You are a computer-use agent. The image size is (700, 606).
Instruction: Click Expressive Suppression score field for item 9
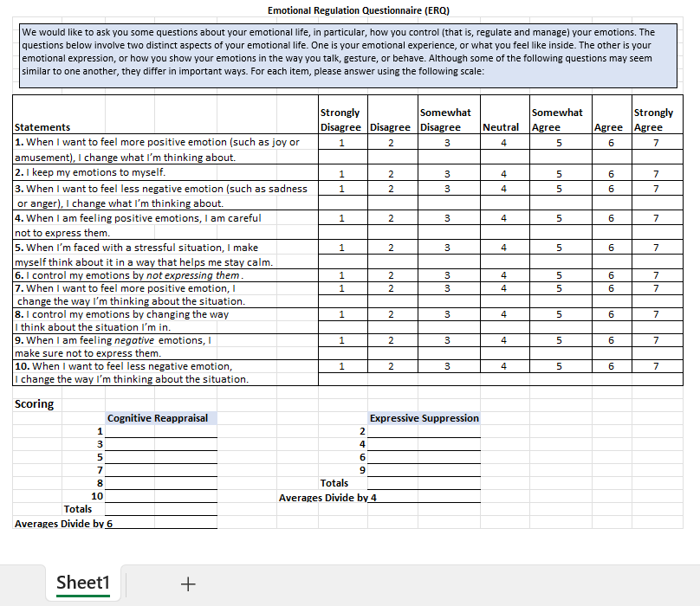pyautogui.click(x=425, y=470)
